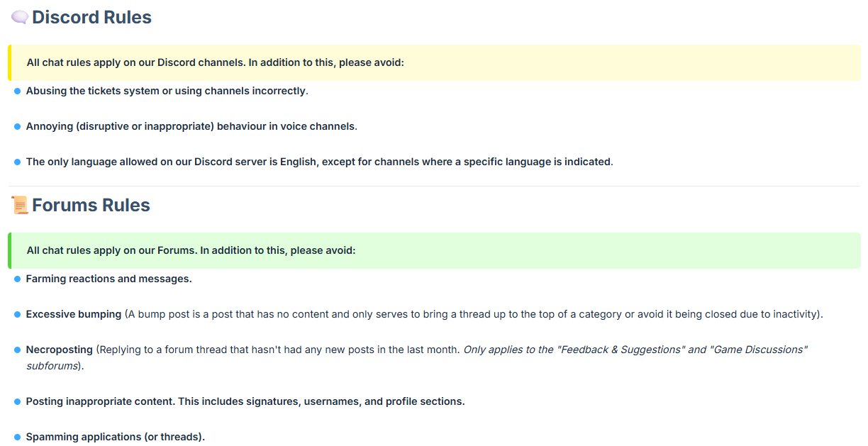Click the blue bullet before 'Abusing the tickets system'
The image size is (868, 446).
(17, 91)
